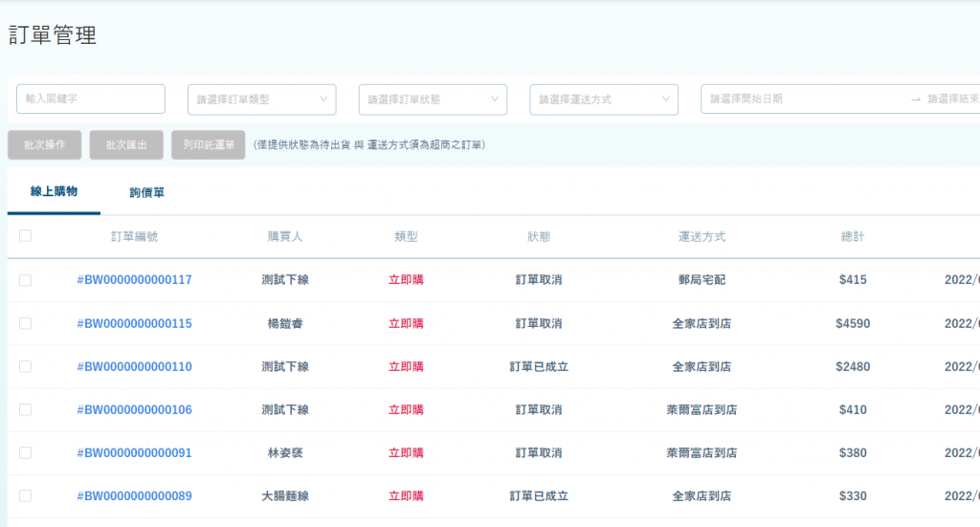Click buyer name 楊鎧睿
Image resolution: width=980 pixels, height=527 pixels.
pos(285,323)
